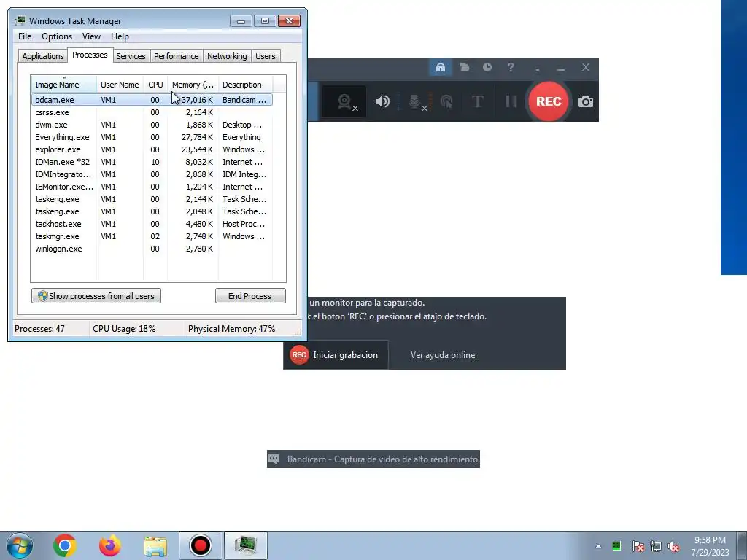Switch to the Networking tab
Viewport: 747px width, 560px height.
pyautogui.click(x=227, y=56)
